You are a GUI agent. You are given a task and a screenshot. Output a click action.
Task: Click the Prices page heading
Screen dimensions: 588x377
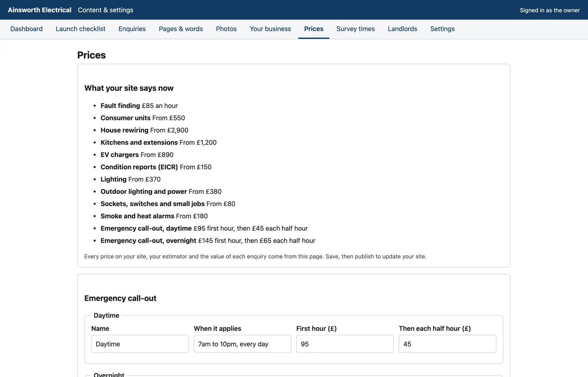[92, 55]
